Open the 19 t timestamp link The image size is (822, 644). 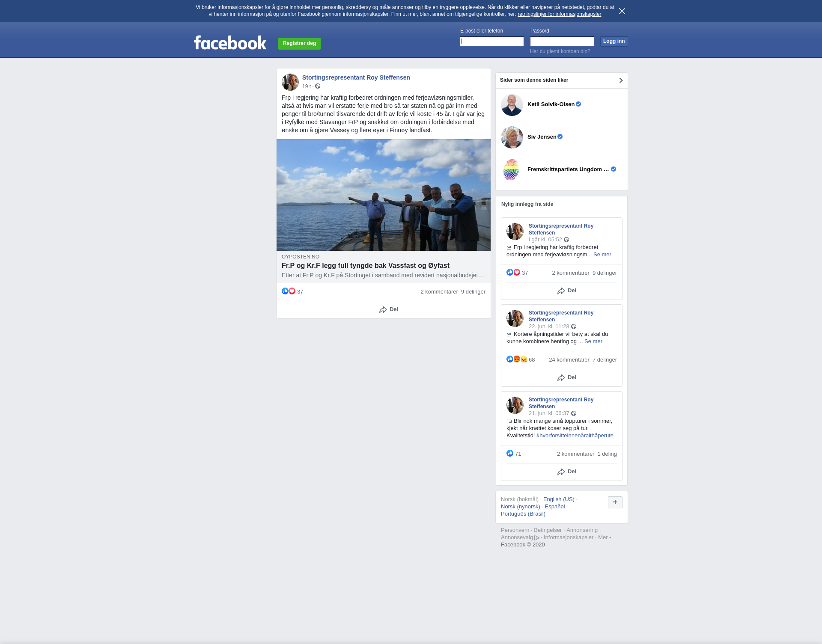tap(307, 86)
